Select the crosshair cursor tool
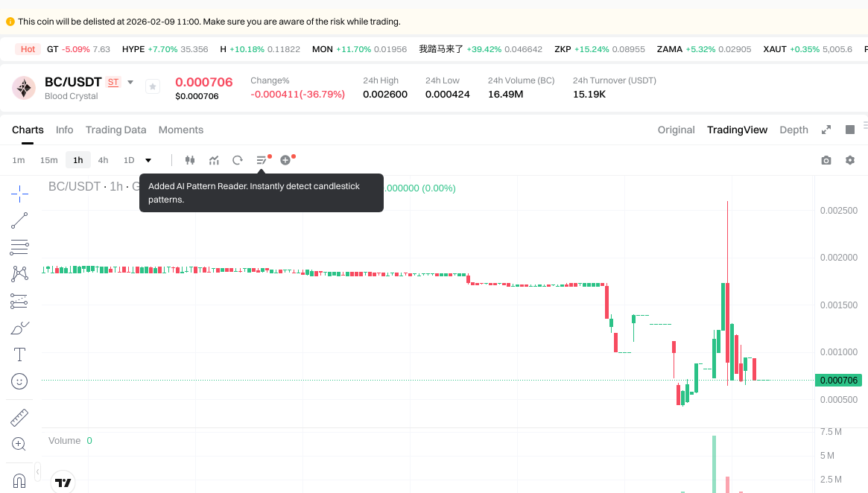The height and width of the screenshot is (493, 868). click(x=19, y=194)
